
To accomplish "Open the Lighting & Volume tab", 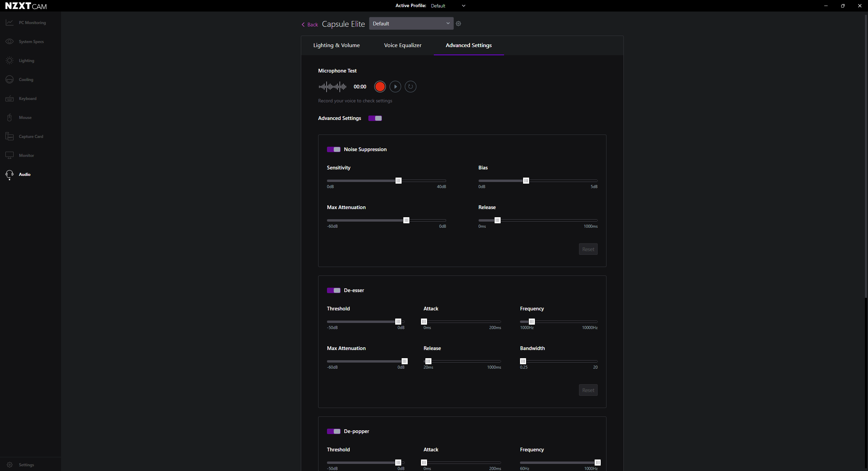I will click(x=336, y=45).
